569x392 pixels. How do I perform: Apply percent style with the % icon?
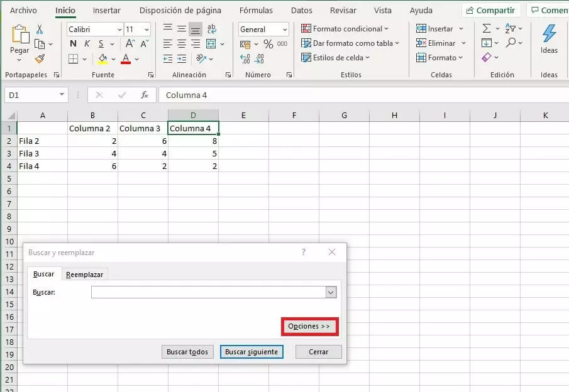[268, 44]
